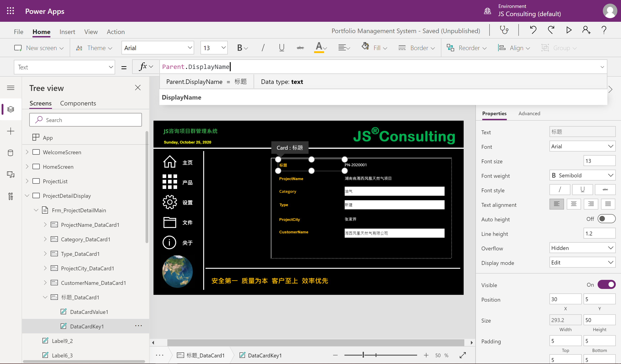Viewport: 621px width, 364px height.
Task: Open the File menu
Action: 18,32
